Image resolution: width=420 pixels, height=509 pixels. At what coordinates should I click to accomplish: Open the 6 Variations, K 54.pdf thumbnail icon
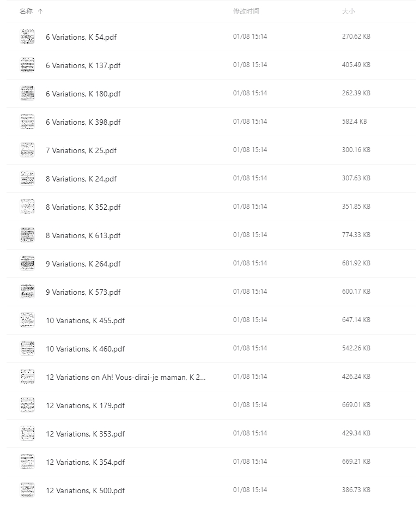point(27,37)
